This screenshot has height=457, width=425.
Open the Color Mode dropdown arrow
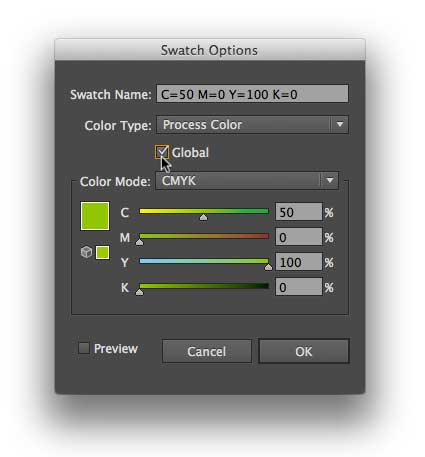point(330,181)
